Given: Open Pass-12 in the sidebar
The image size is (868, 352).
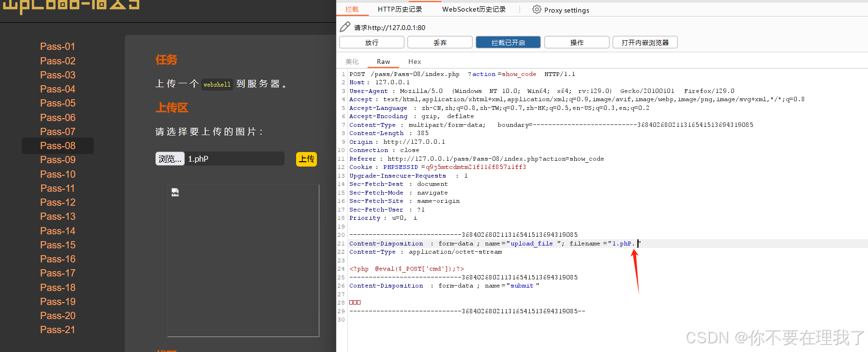Looking at the screenshot, I should (58, 202).
